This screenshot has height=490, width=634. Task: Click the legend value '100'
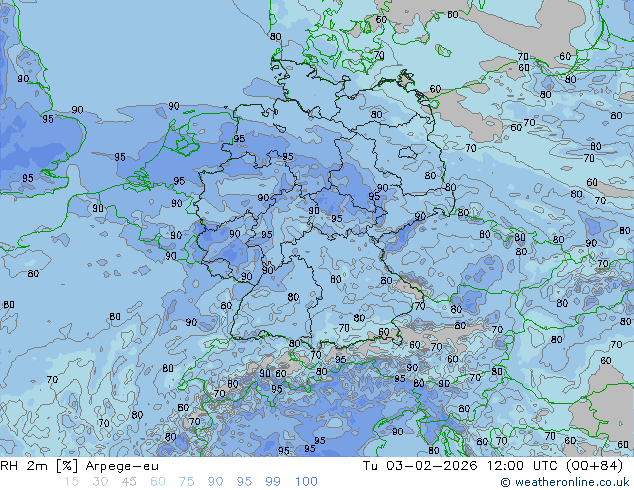point(306,482)
